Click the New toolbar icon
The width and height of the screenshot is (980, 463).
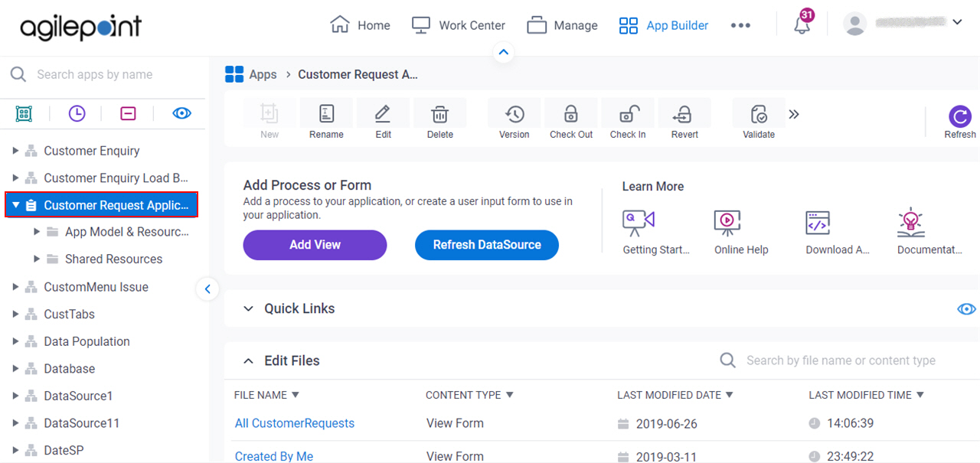point(269,114)
